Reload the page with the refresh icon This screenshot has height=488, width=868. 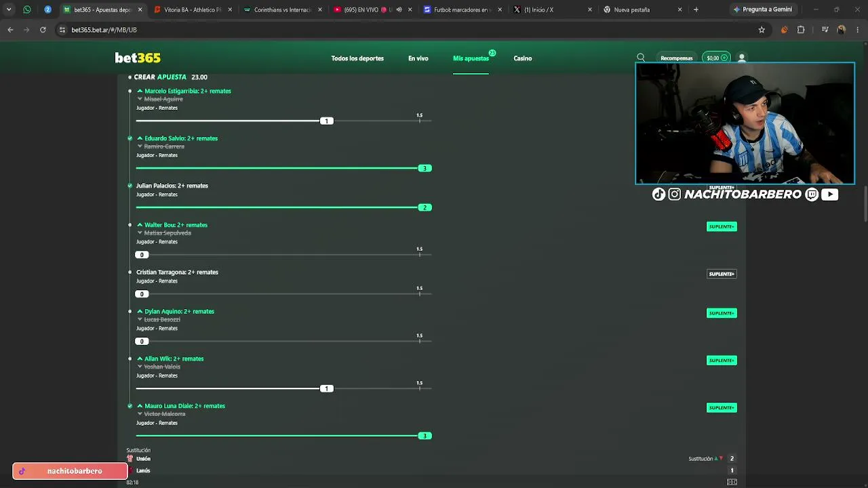click(x=43, y=30)
